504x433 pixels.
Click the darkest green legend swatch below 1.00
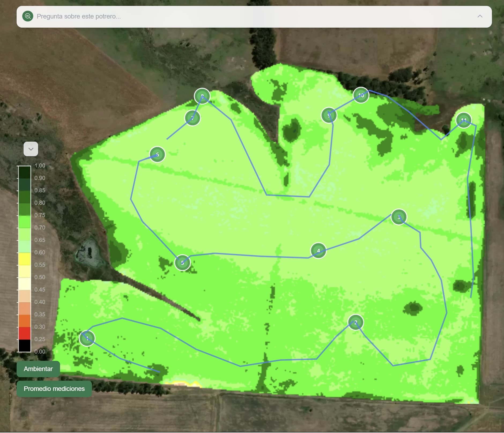tap(24, 172)
